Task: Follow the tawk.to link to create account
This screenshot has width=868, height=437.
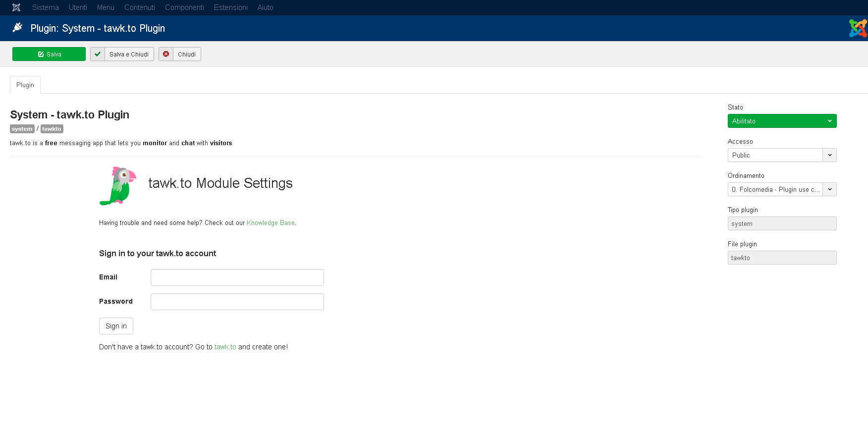Action: (225, 347)
